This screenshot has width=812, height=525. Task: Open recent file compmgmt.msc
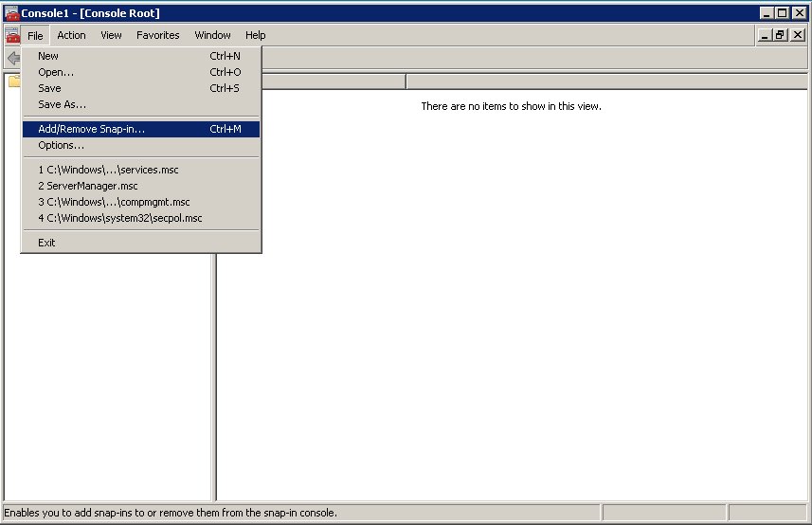click(x=114, y=202)
